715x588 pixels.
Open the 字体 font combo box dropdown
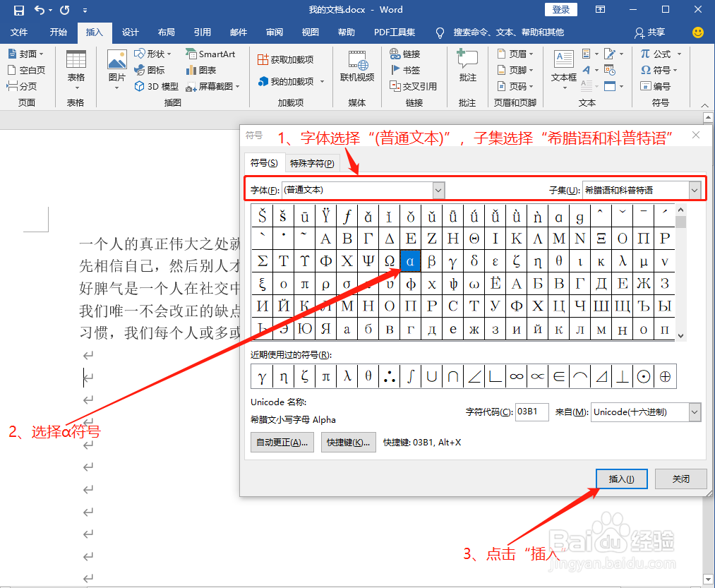(438, 190)
